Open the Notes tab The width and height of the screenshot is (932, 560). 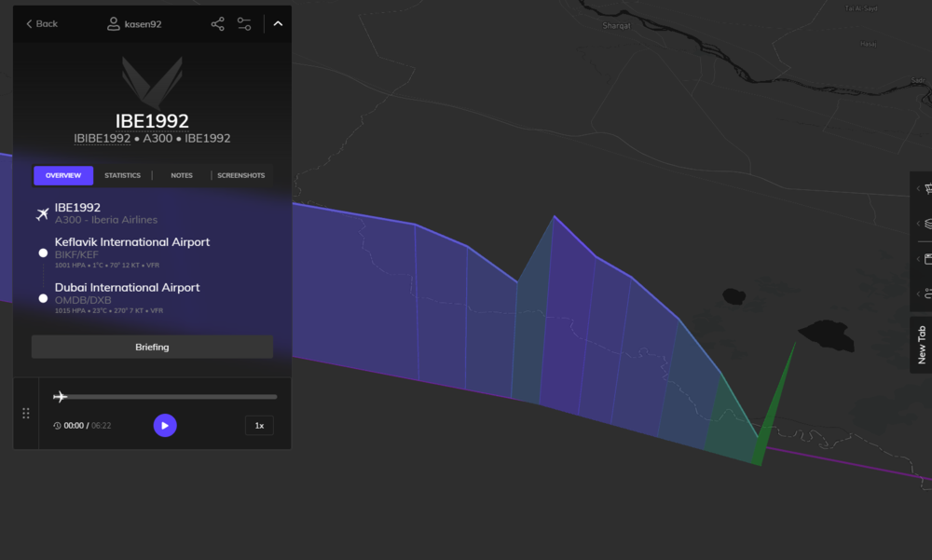point(182,175)
